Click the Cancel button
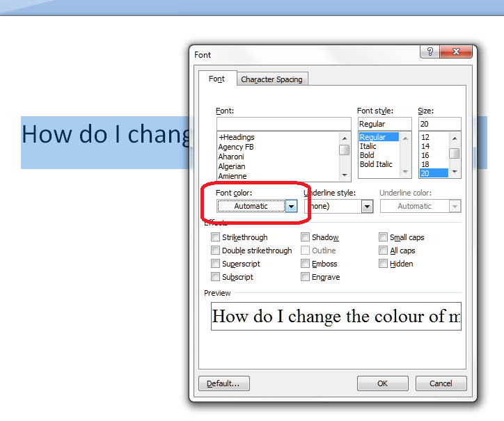504x421 pixels. [441, 383]
